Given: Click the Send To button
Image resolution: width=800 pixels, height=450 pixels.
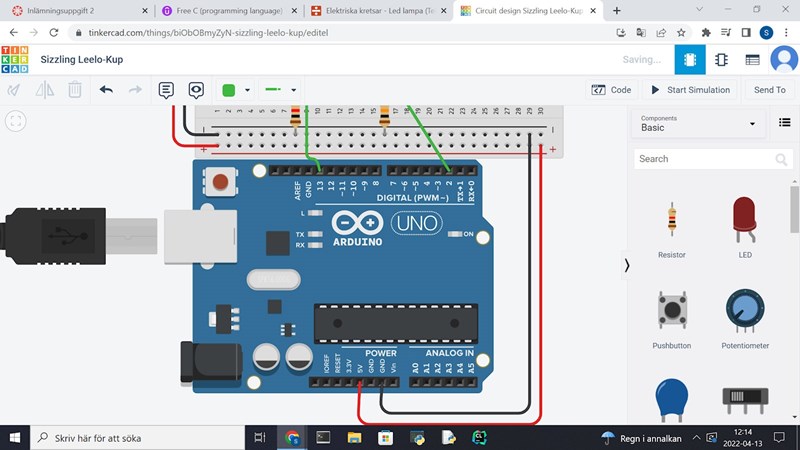Looking at the screenshot, I should coord(769,90).
